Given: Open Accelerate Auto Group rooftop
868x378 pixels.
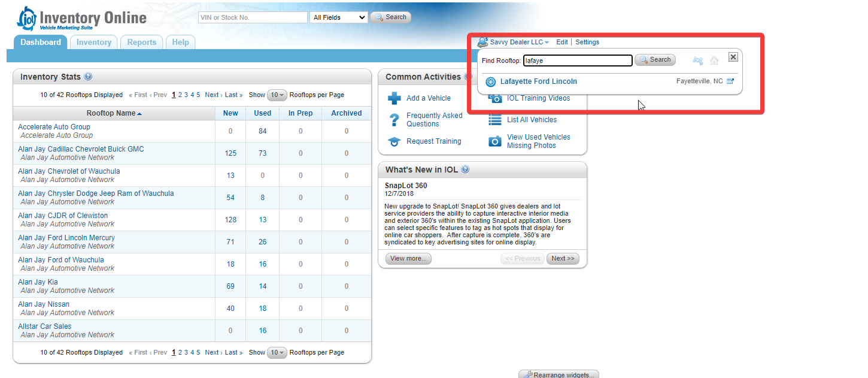Looking at the screenshot, I should pos(54,127).
